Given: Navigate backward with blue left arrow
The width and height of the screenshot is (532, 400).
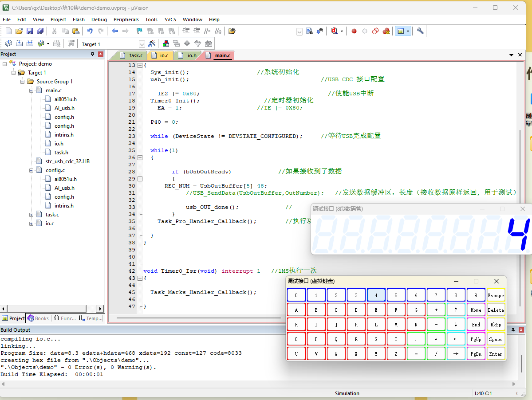Looking at the screenshot, I should (115, 31).
